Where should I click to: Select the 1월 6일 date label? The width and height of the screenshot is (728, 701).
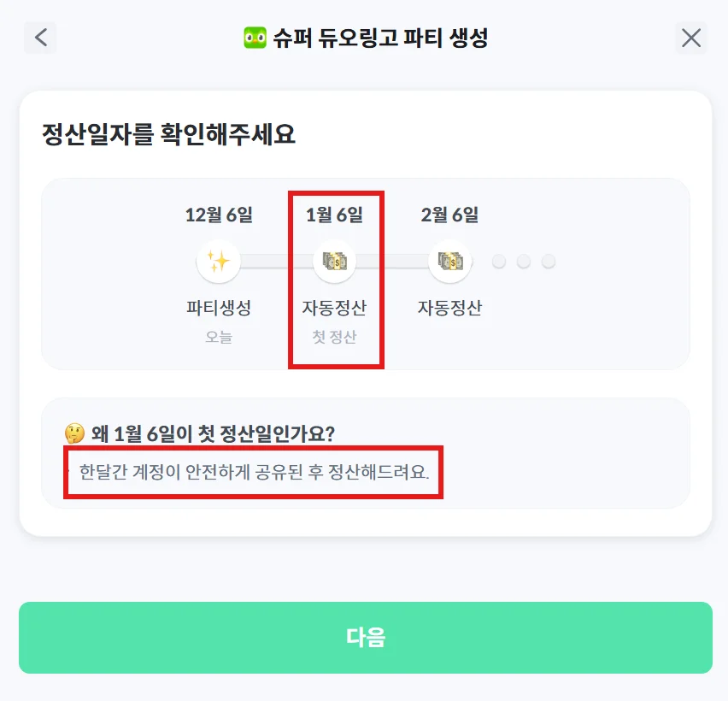(334, 215)
